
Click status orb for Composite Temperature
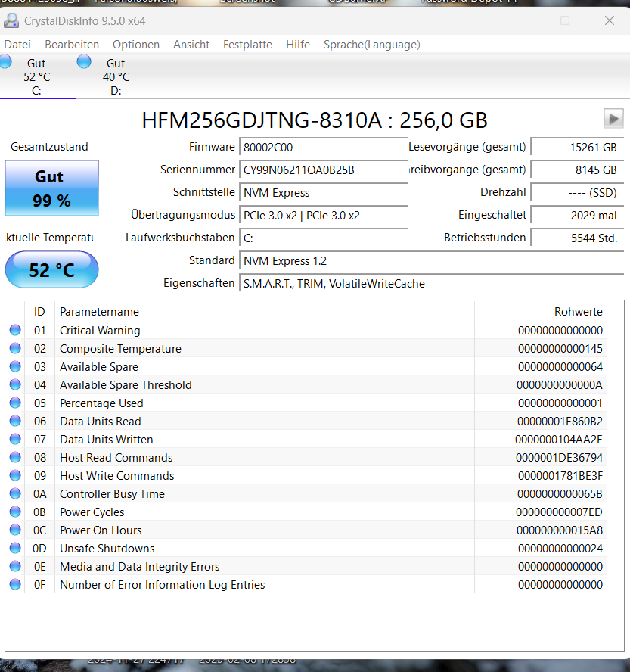[x=15, y=348]
